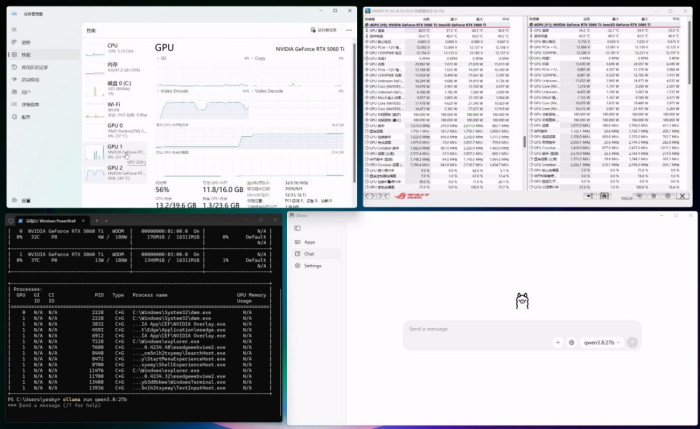The height and width of the screenshot is (429, 700).
Task: Select the GPU 1 NVIDIA entry
Action: [x=116, y=152]
